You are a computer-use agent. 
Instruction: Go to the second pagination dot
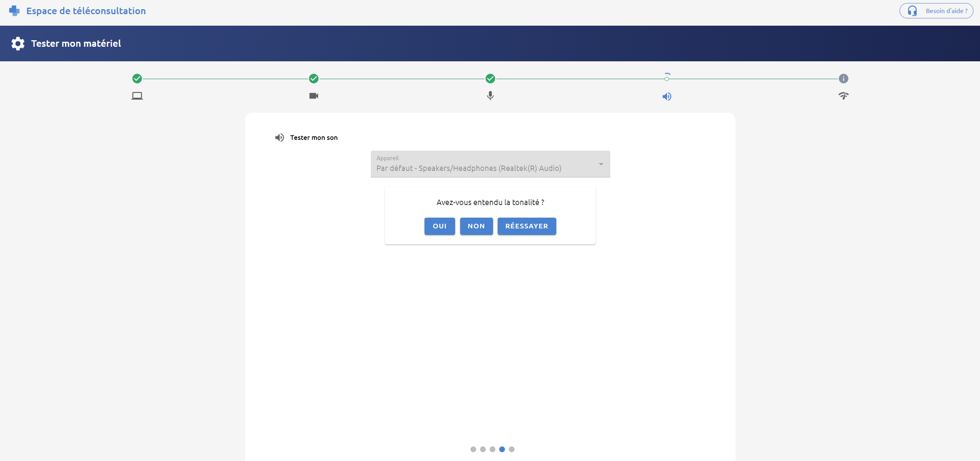tap(483, 449)
